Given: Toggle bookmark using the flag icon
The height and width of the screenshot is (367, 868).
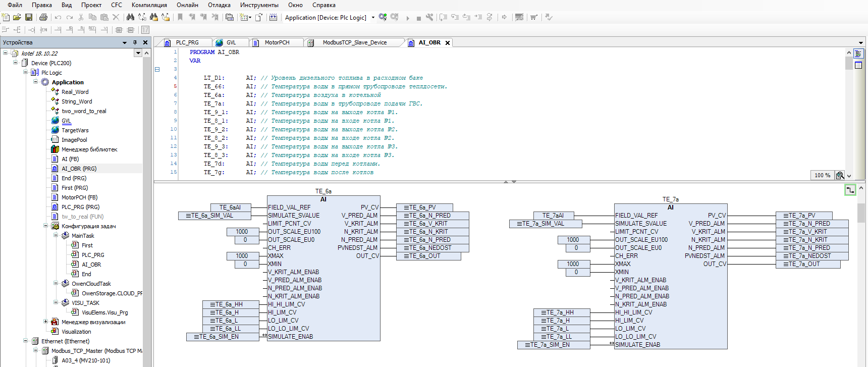Looking at the screenshot, I should pos(180,17).
